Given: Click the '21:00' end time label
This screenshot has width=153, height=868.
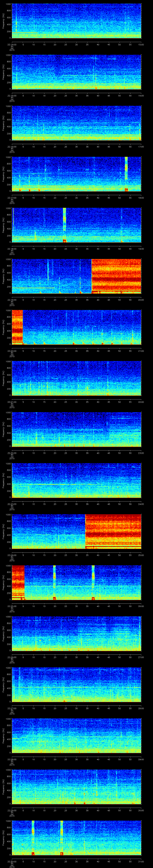Looking at the screenshot, I should (141, 351).
